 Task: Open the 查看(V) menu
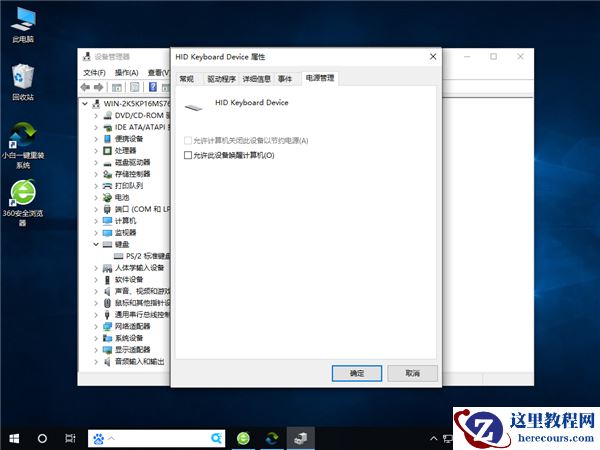[x=158, y=73]
